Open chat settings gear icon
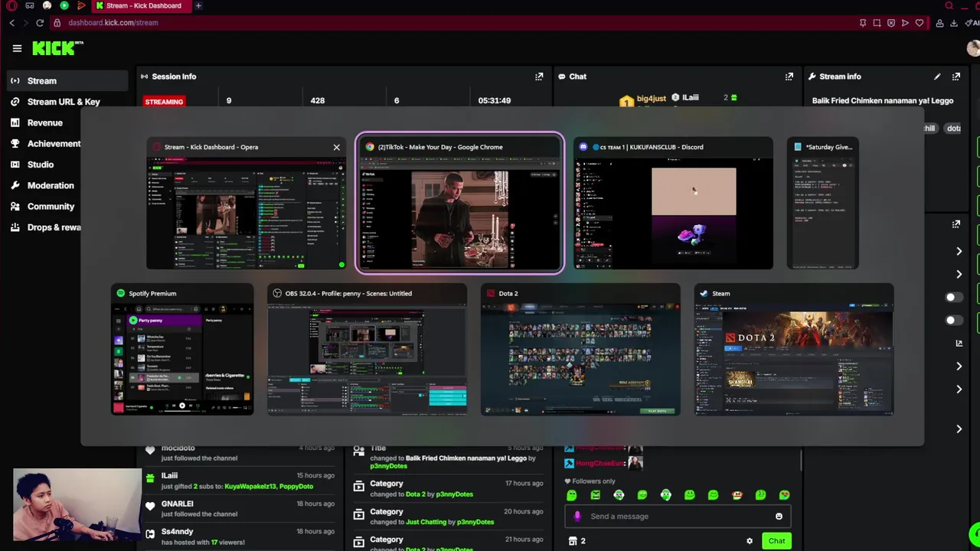980x551 pixels. 750,541
